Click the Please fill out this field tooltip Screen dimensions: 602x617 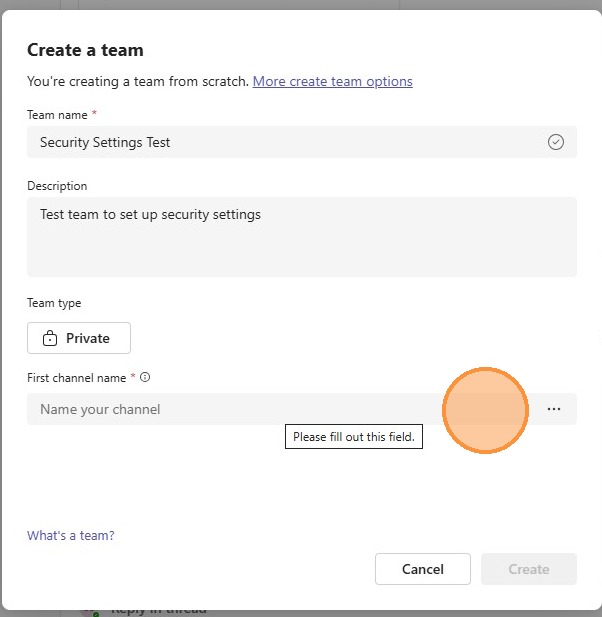pyautogui.click(x=354, y=437)
